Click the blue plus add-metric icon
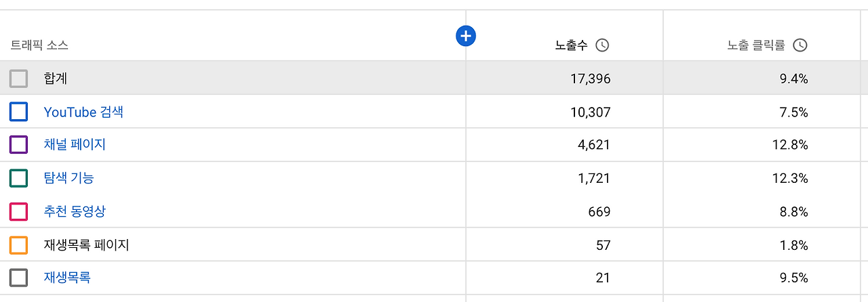Viewport: 868px width, 302px height. [x=466, y=36]
